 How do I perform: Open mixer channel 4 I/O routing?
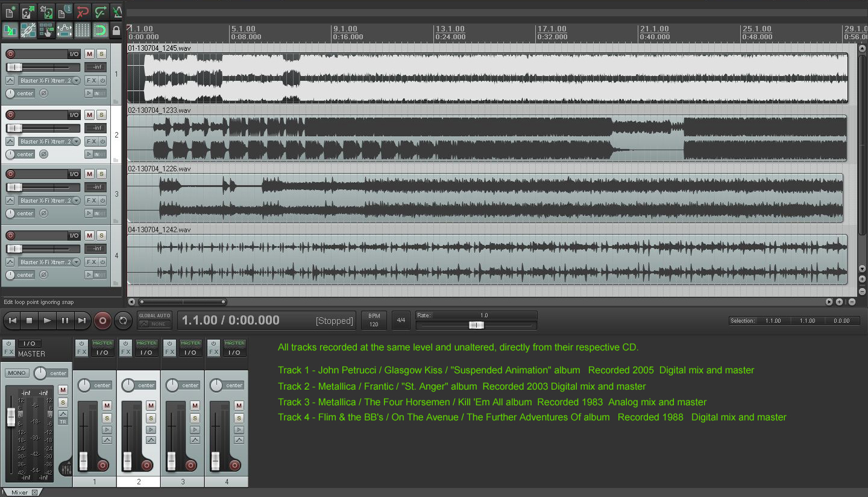coord(234,352)
